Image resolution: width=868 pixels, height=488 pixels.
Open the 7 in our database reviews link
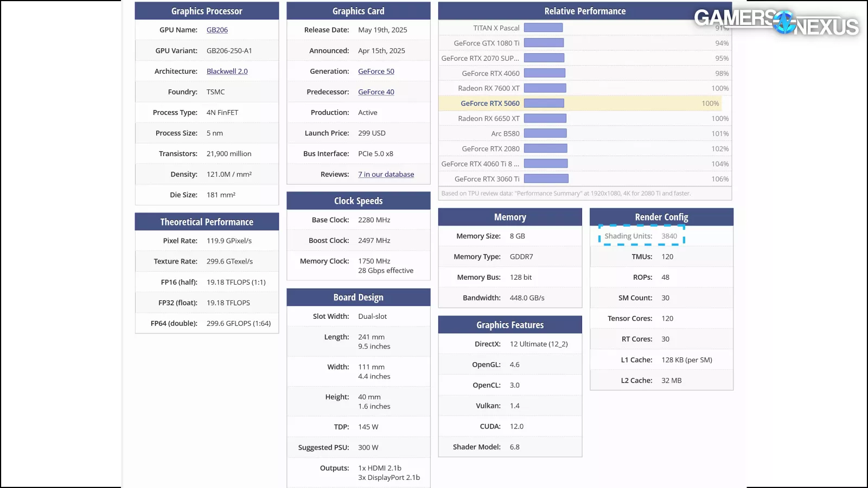(x=386, y=174)
